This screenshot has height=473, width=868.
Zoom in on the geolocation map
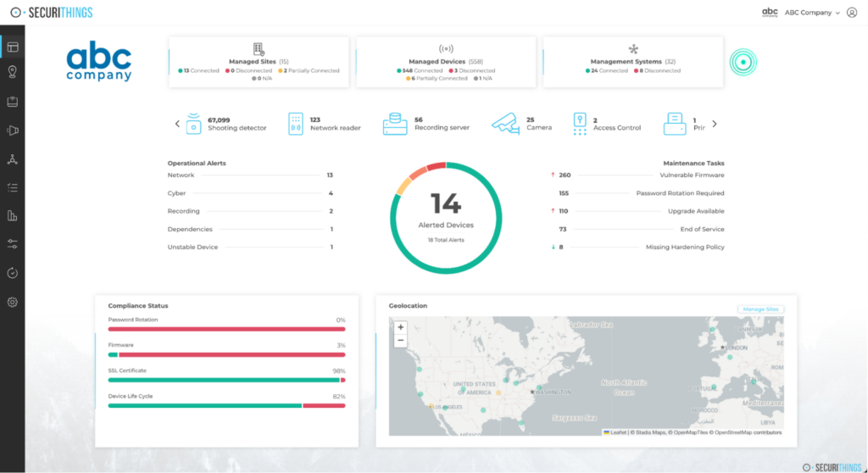click(401, 327)
